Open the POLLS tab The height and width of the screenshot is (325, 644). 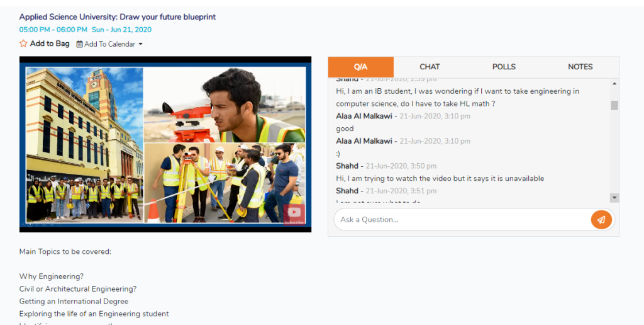pos(504,67)
